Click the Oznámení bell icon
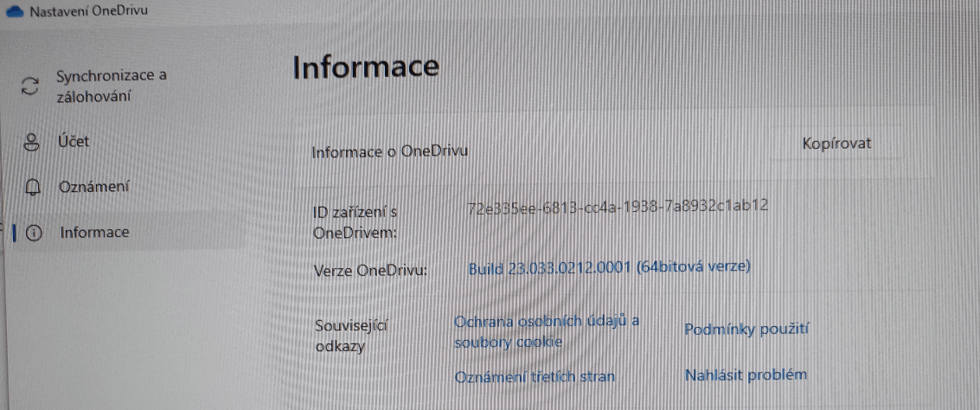The image size is (980, 410). click(33, 187)
